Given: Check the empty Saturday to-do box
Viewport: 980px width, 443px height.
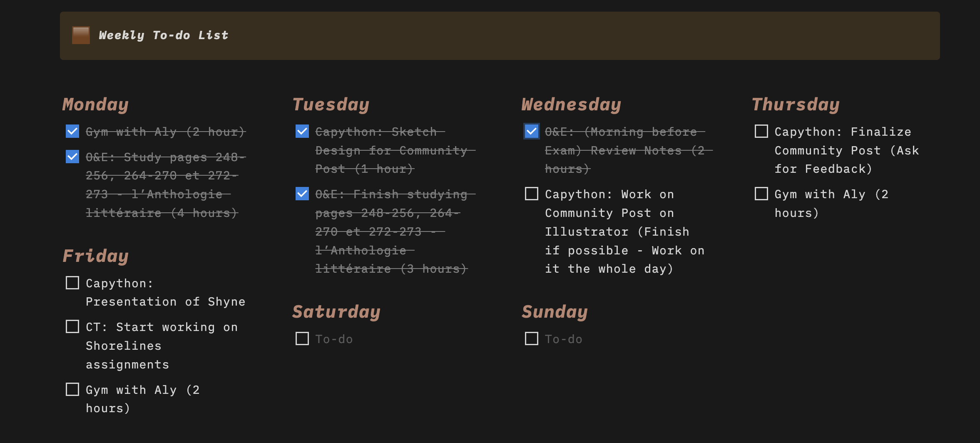Looking at the screenshot, I should (x=302, y=338).
